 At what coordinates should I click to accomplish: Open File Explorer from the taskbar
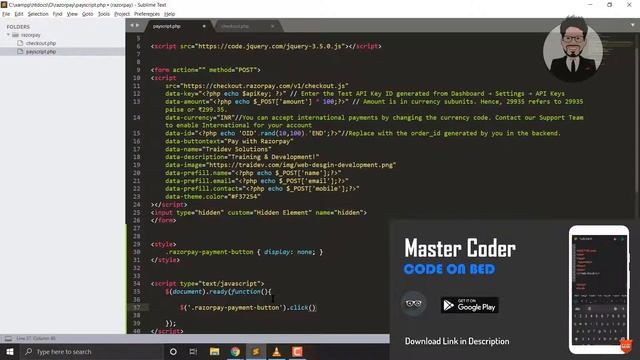[x=214, y=351]
